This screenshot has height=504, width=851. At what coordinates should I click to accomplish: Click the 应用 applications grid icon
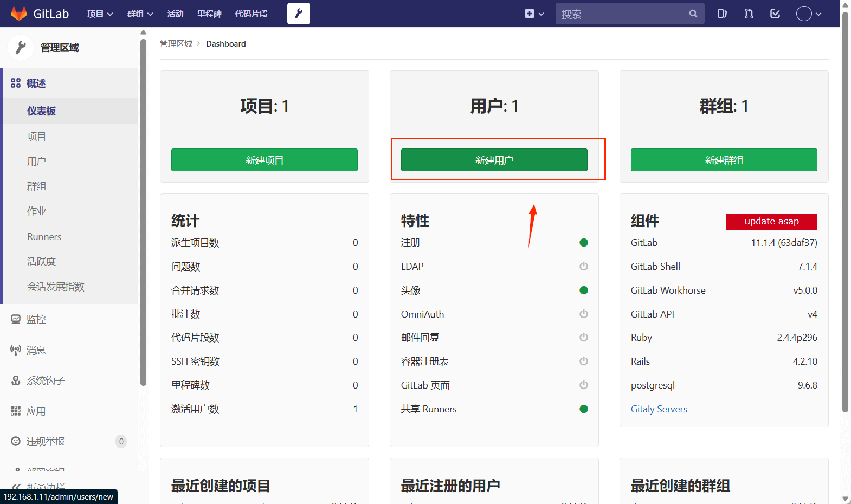pos(16,411)
